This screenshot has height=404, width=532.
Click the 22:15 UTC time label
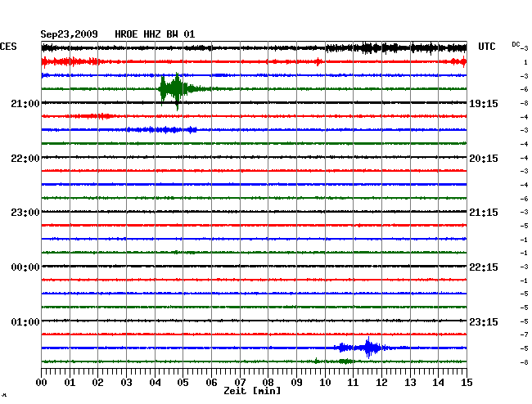(x=484, y=267)
